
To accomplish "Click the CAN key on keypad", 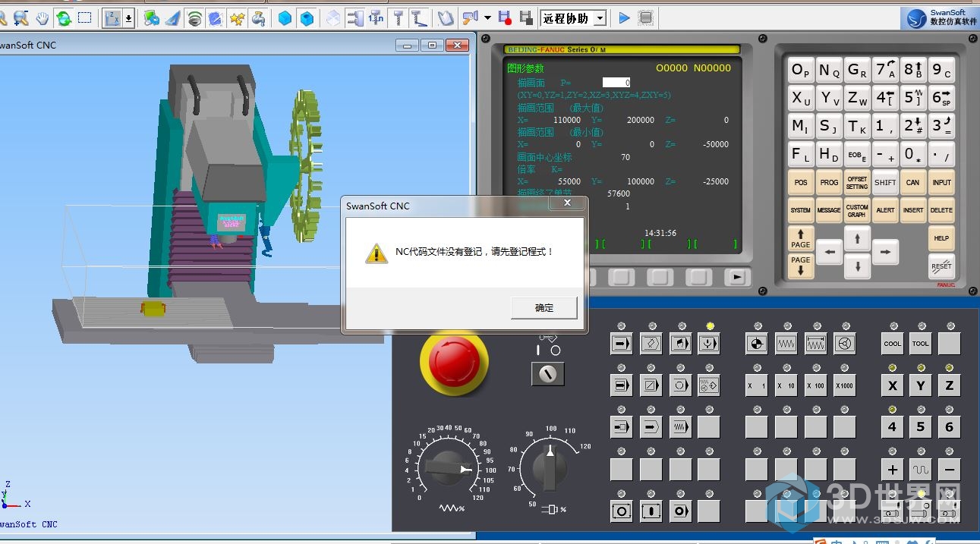I will pyautogui.click(x=913, y=182).
